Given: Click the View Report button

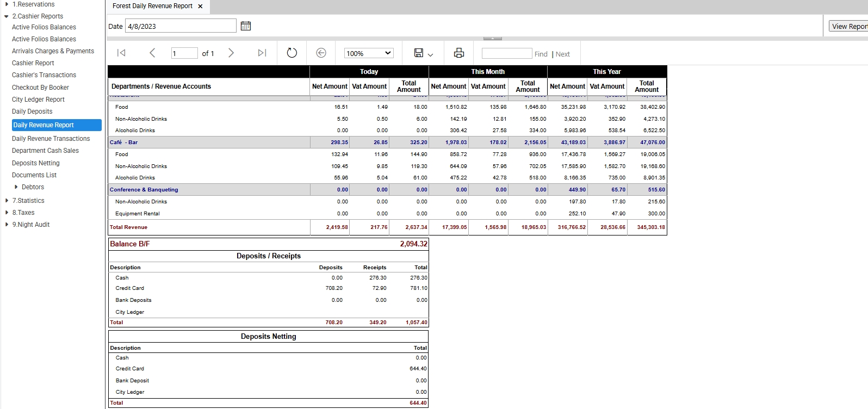Looking at the screenshot, I should point(848,26).
